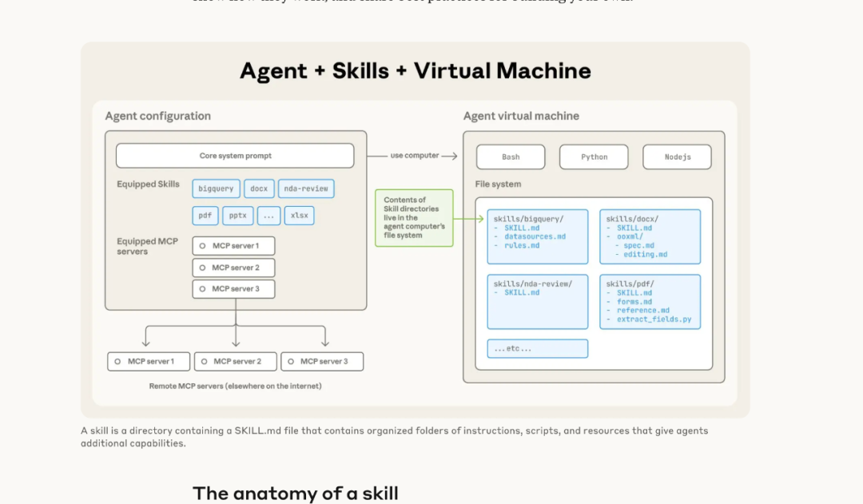Click the Core system prompt bar

(236, 155)
